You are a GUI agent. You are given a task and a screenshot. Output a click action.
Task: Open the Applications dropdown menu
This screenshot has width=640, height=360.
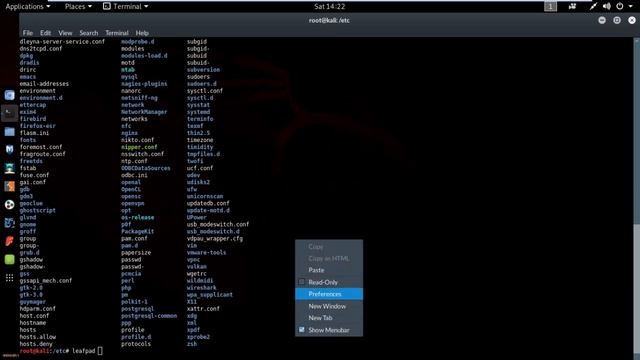point(28,6)
